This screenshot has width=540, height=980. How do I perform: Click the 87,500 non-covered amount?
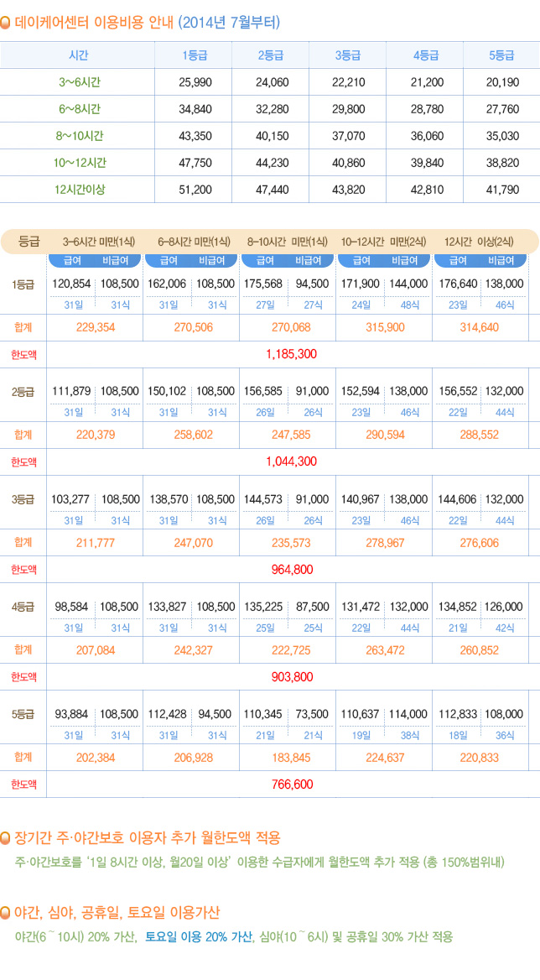(x=312, y=607)
